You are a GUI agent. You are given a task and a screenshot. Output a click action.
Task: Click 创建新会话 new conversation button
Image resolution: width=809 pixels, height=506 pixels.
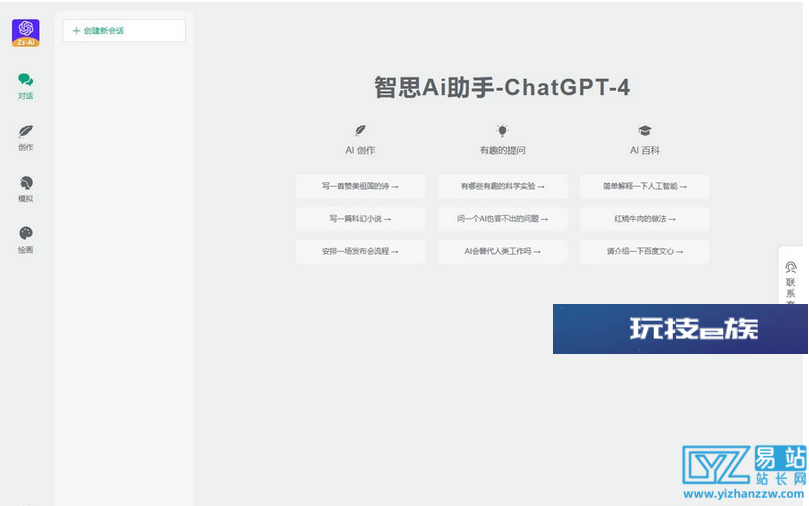coord(124,31)
